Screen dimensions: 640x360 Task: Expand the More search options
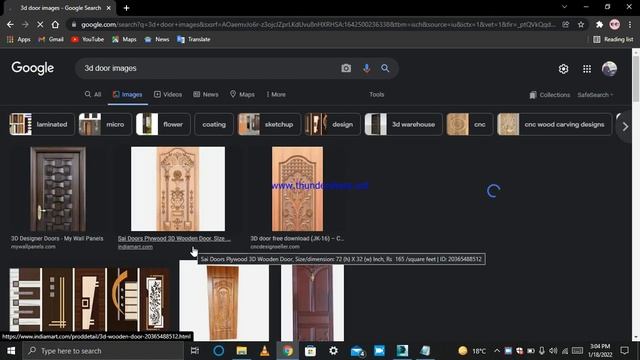tap(276, 94)
